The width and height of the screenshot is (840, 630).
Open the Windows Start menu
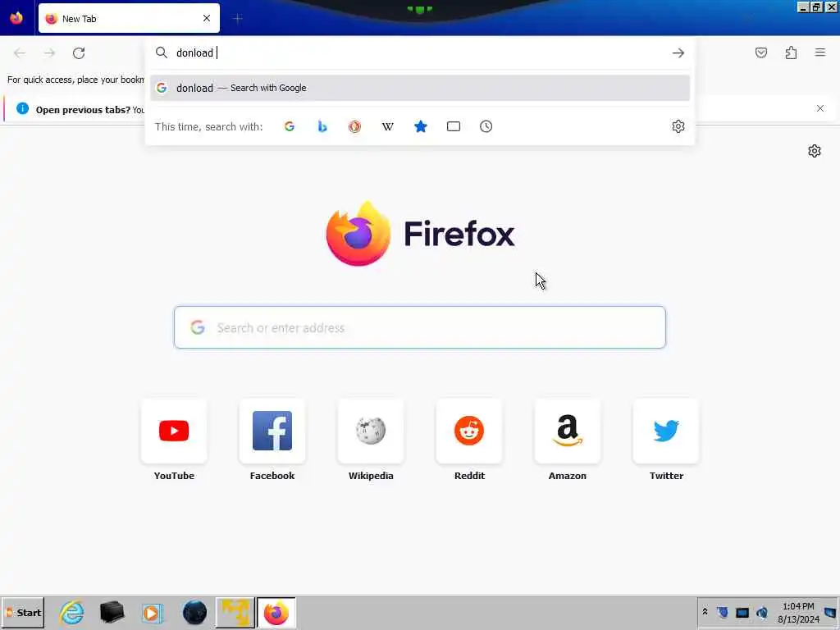pyautogui.click(x=23, y=612)
